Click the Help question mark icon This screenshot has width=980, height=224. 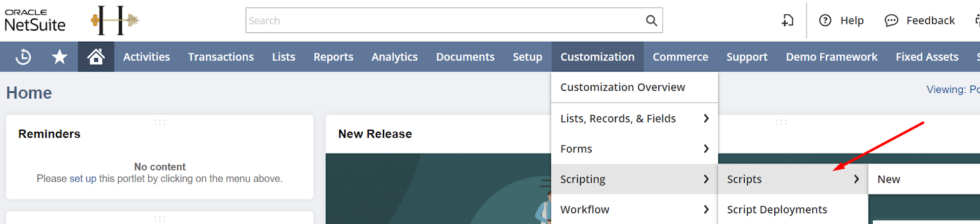click(825, 21)
